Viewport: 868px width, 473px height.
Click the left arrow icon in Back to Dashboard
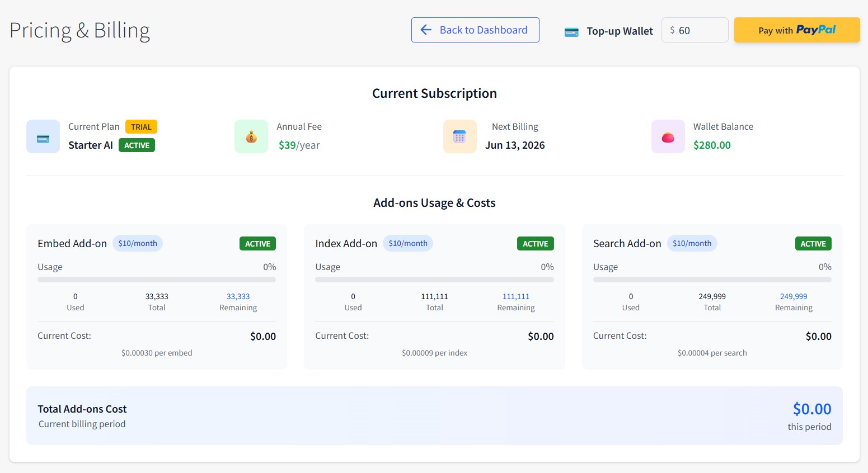pyautogui.click(x=426, y=30)
